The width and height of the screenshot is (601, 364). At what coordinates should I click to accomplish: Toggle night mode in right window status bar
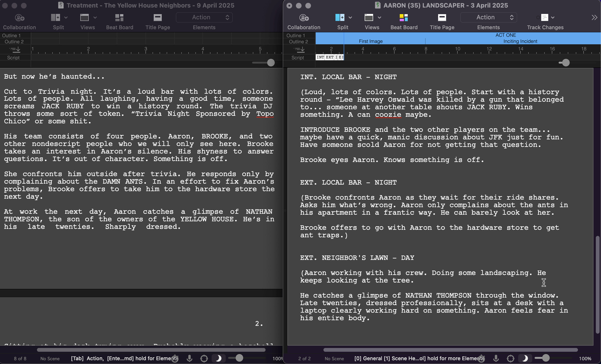[x=525, y=358]
